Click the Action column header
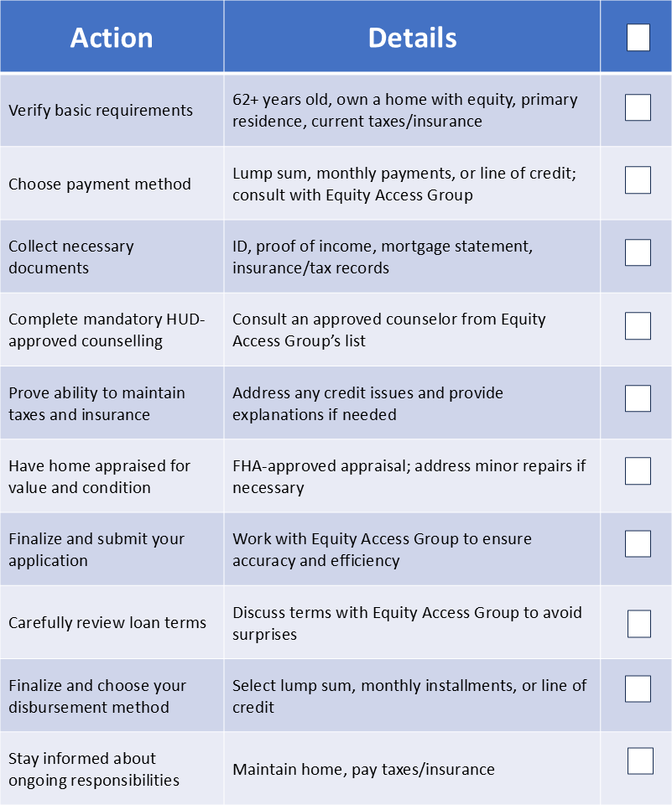Viewport: 672px width, 805px height. pos(112,38)
